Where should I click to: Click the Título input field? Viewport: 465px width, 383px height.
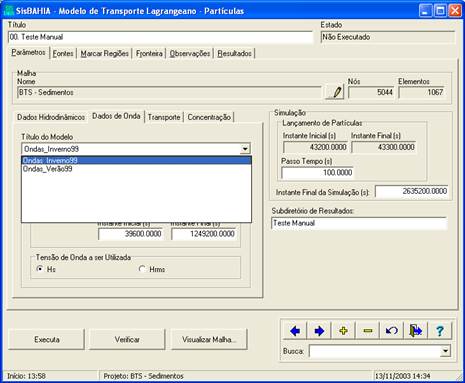point(160,37)
